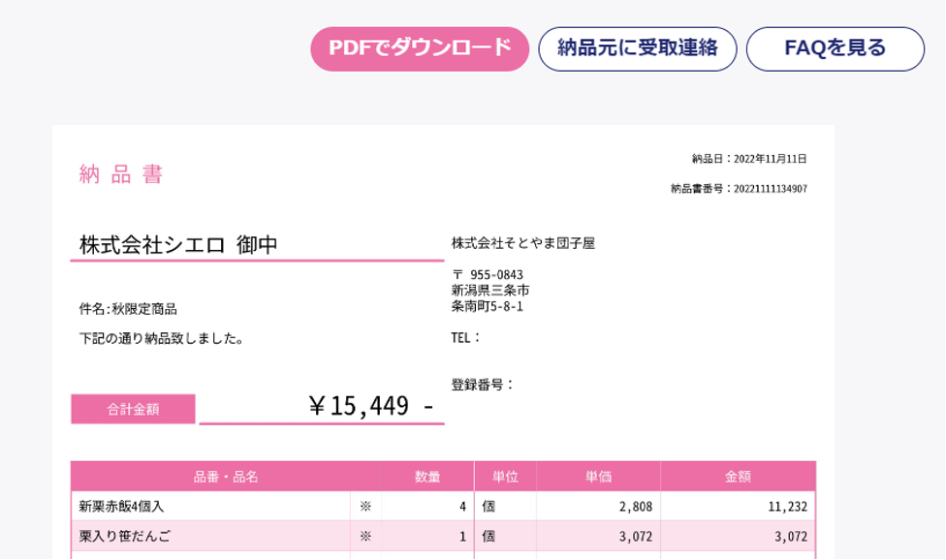Click the 数量 column header
This screenshot has height=560, width=946.
(x=427, y=477)
